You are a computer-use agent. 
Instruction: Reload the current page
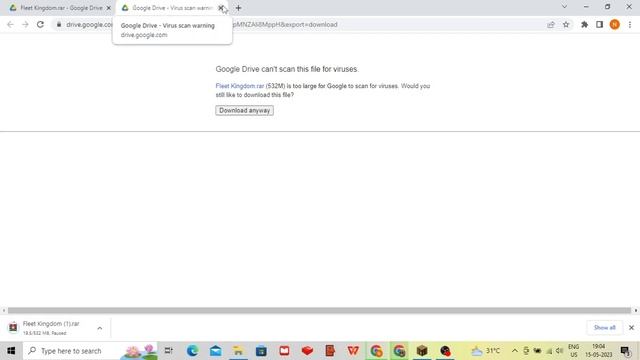coord(40,24)
